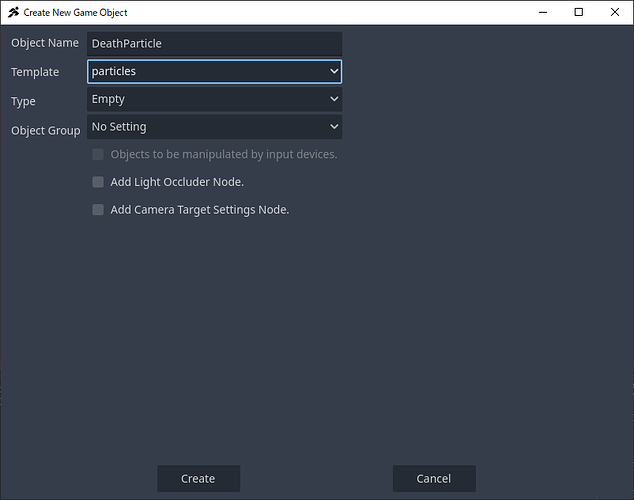This screenshot has width=634, height=500.
Task: Click the chevron arrow on Object Group dropdown
Action: (x=333, y=127)
